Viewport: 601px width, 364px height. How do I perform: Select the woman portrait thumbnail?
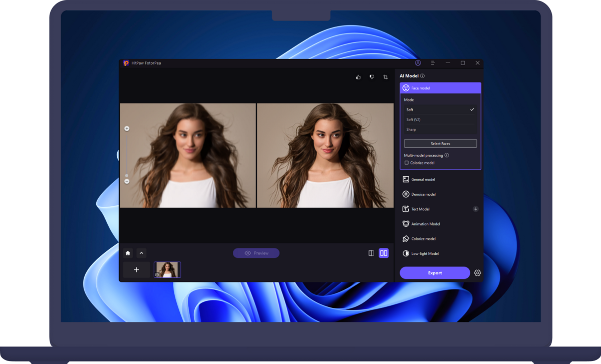[167, 270]
